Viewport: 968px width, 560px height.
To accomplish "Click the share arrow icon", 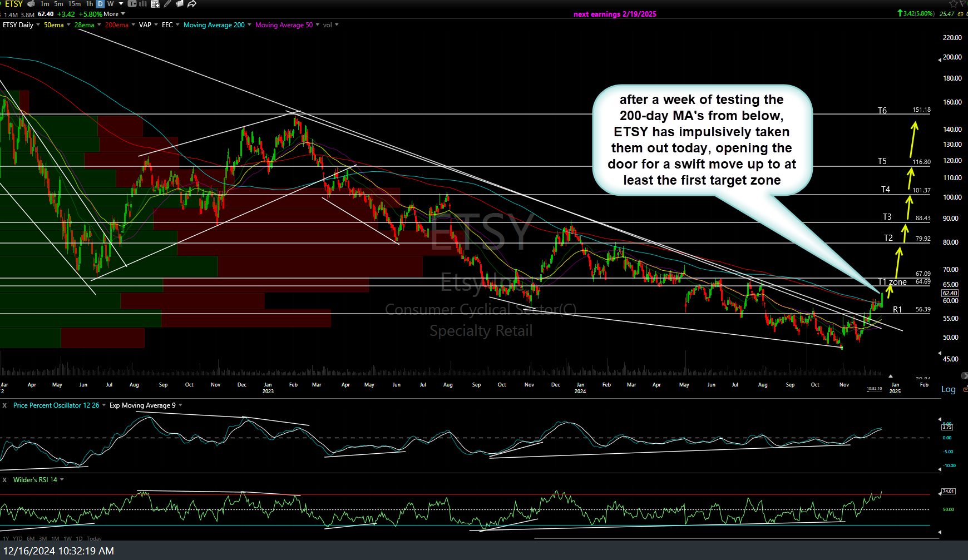I will tap(192, 4).
